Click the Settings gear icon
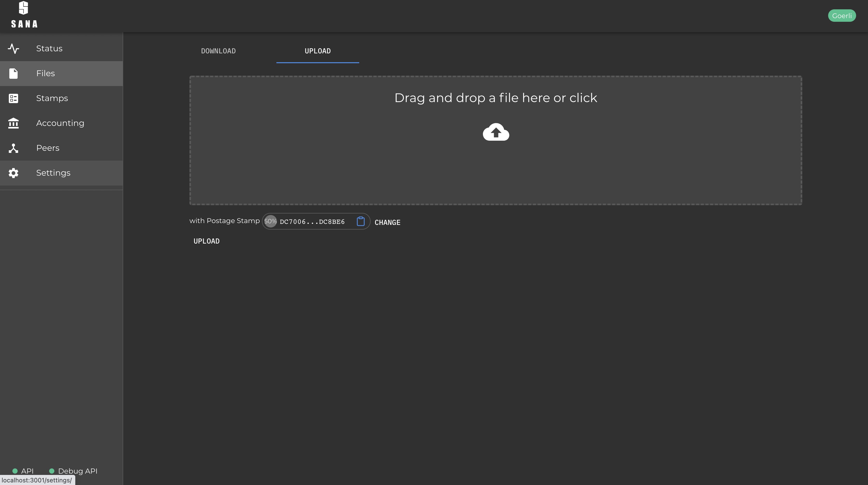The width and height of the screenshot is (868, 485). pos(13,173)
